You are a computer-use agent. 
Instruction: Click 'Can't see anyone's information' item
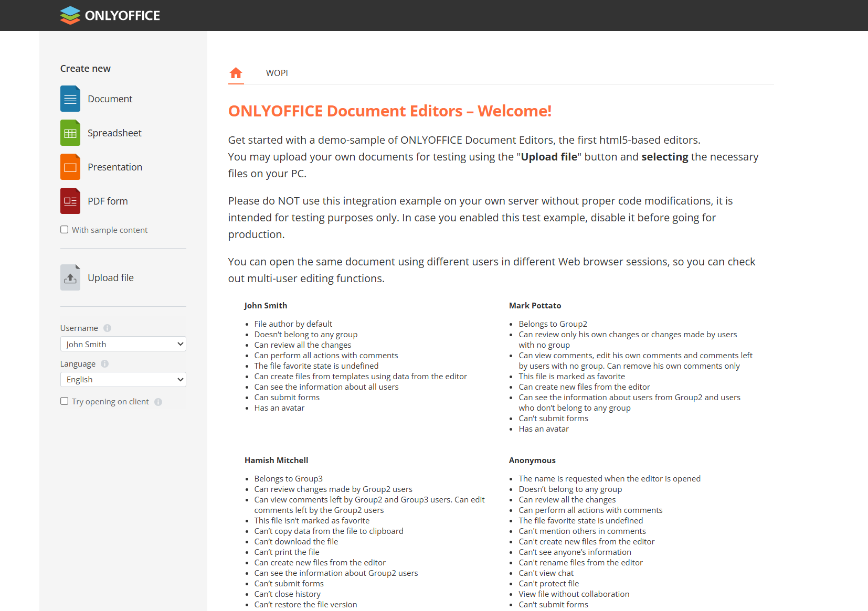(x=575, y=552)
